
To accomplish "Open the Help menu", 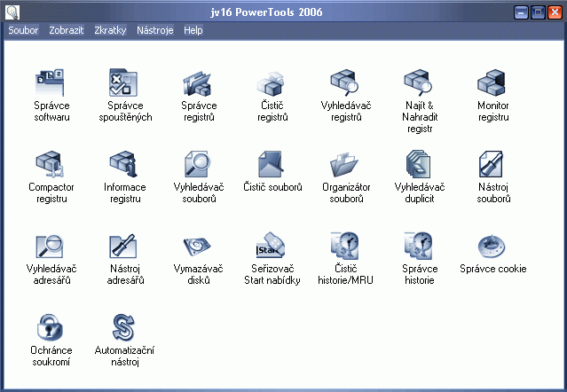I will pos(193,30).
